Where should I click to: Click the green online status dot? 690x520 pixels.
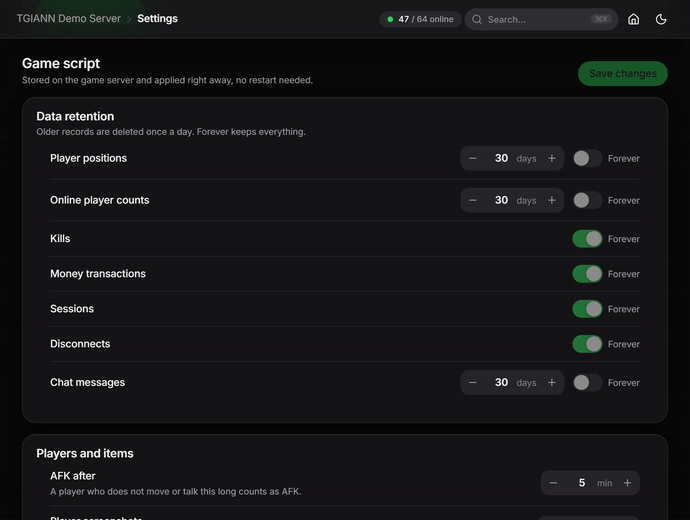[x=390, y=19]
